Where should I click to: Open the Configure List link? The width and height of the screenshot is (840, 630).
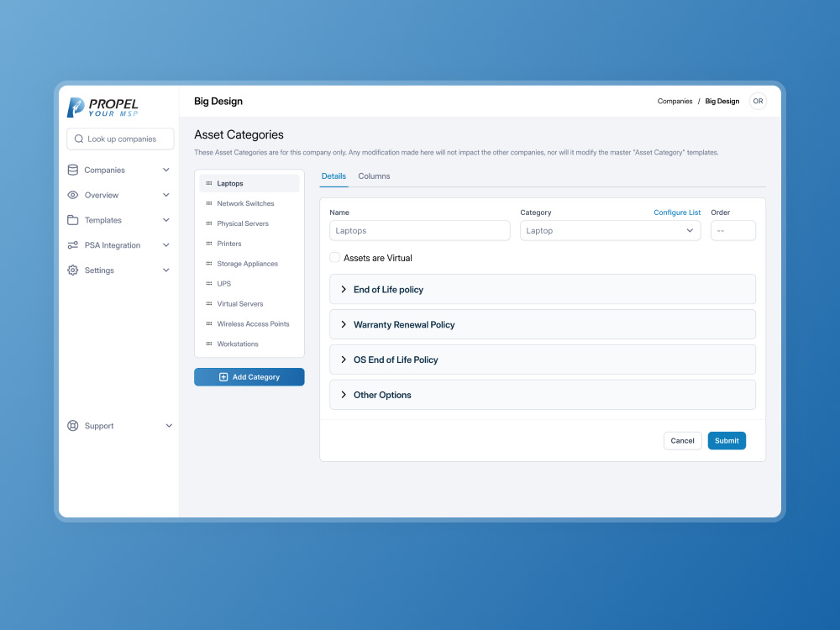[677, 213]
